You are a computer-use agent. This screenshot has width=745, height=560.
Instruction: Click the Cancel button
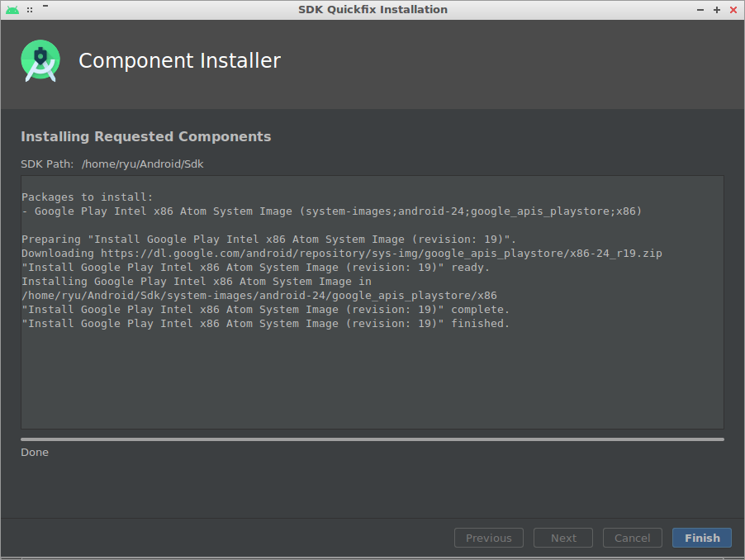tap(632, 538)
